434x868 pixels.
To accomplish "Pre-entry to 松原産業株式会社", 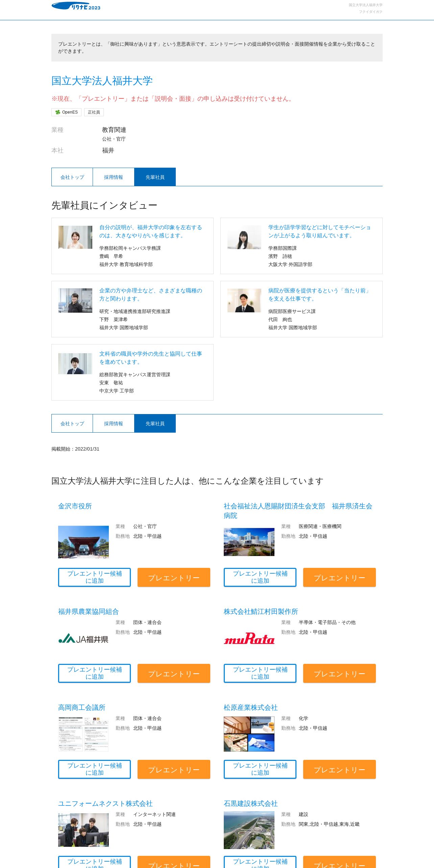I will tap(339, 769).
